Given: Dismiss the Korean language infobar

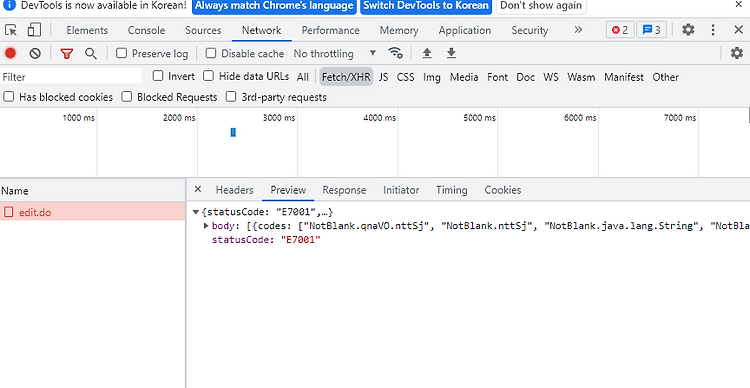Looking at the screenshot, I should [x=739, y=5].
